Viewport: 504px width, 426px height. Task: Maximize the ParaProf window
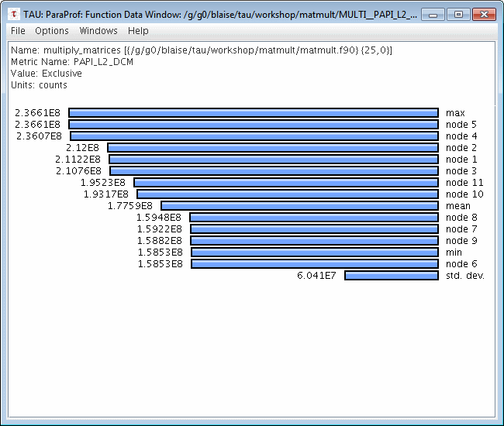click(458, 15)
